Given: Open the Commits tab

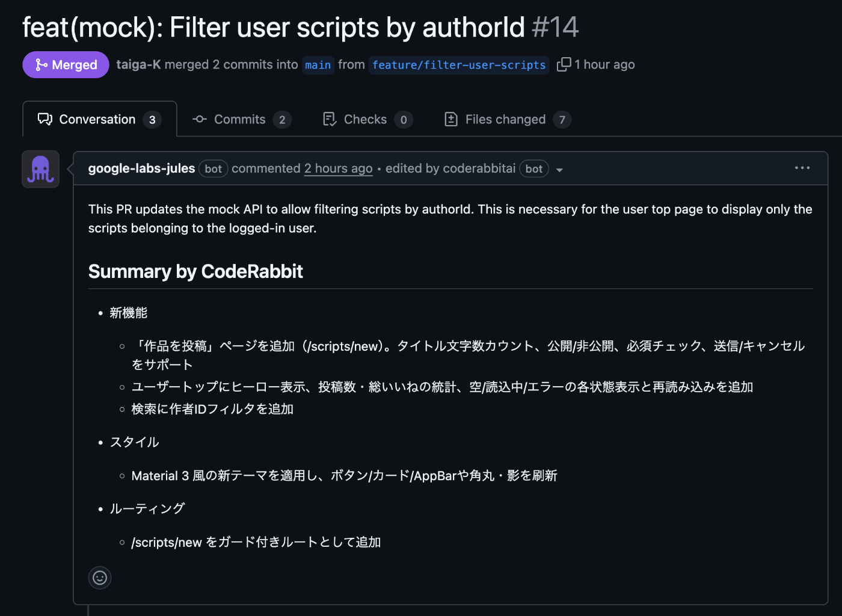Looking at the screenshot, I should pos(242,119).
